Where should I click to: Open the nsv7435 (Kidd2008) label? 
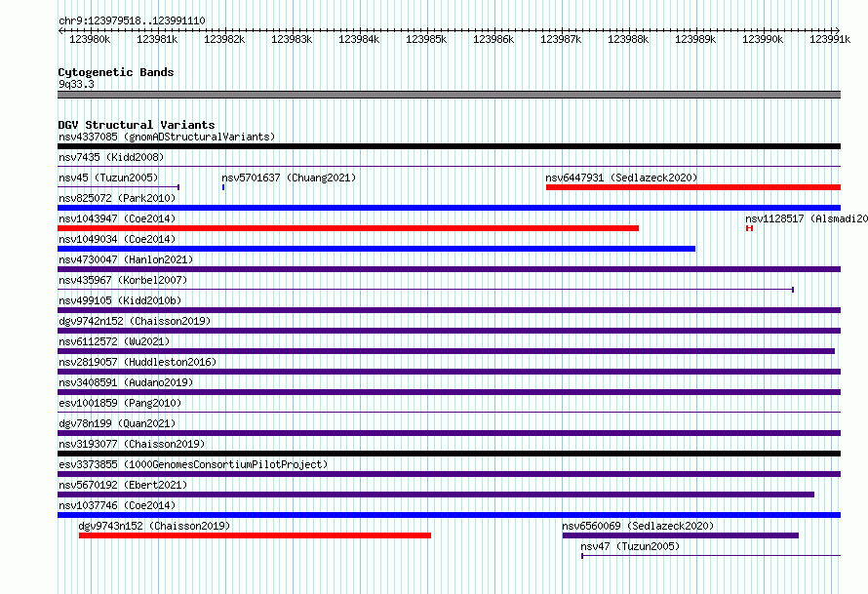(111, 157)
